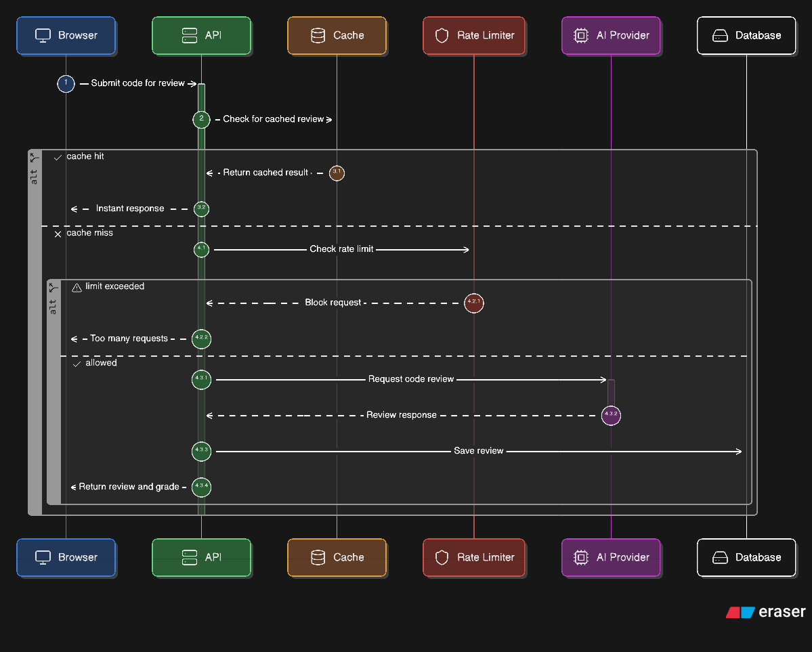Click the X mark next to cache miss
Image resolution: width=812 pixels, height=652 pixels.
(58, 234)
